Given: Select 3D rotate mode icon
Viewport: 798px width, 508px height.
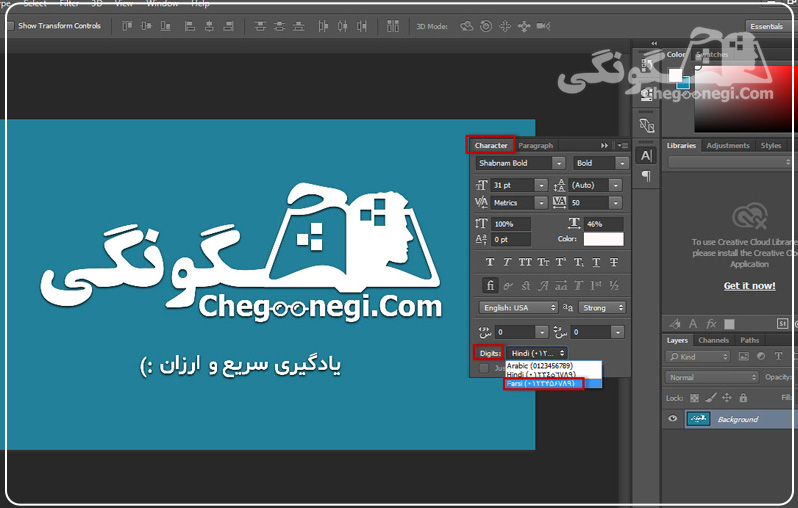Looking at the screenshot, I should coord(467,26).
